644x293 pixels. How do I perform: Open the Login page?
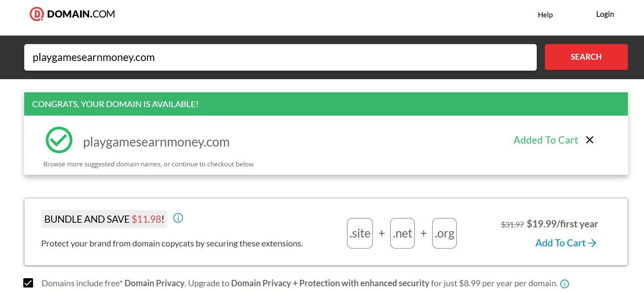tap(605, 14)
